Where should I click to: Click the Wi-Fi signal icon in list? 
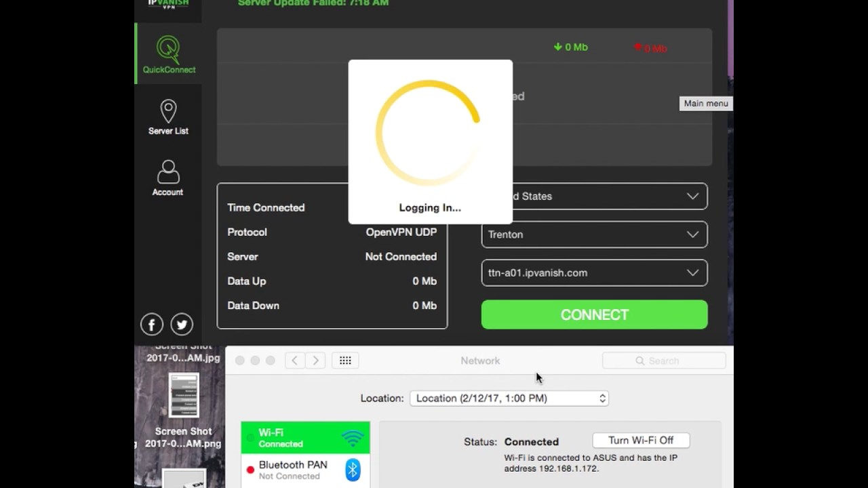353,438
